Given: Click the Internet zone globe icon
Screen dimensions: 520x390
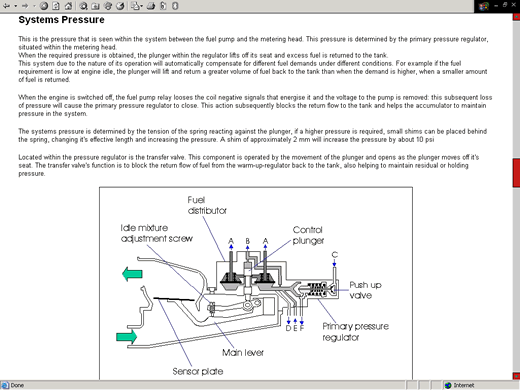Looking at the screenshot, I should tap(448, 385).
